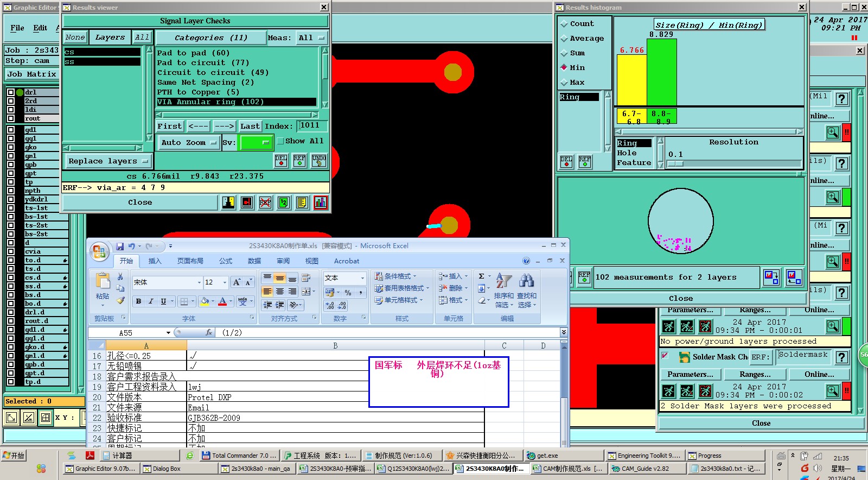Click the Excel Save disk icon in quick access
The height and width of the screenshot is (480, 868).
point(120,246)
